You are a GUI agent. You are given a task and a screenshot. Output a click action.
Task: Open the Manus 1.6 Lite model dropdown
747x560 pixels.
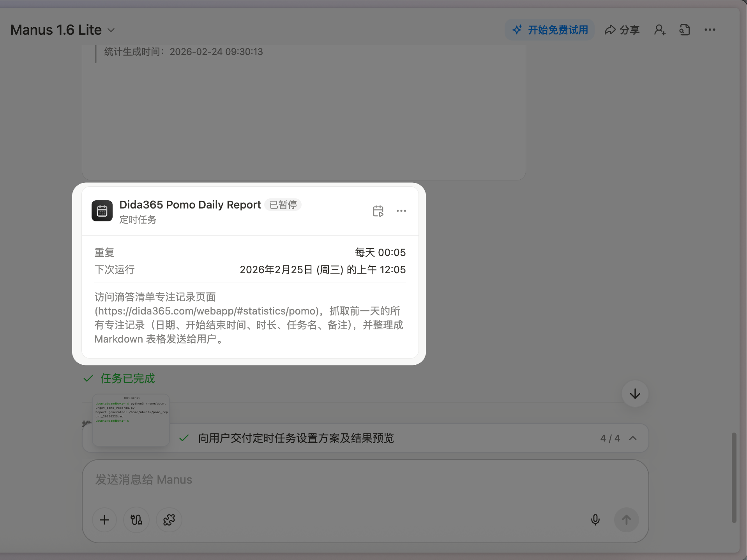[62, 30]
